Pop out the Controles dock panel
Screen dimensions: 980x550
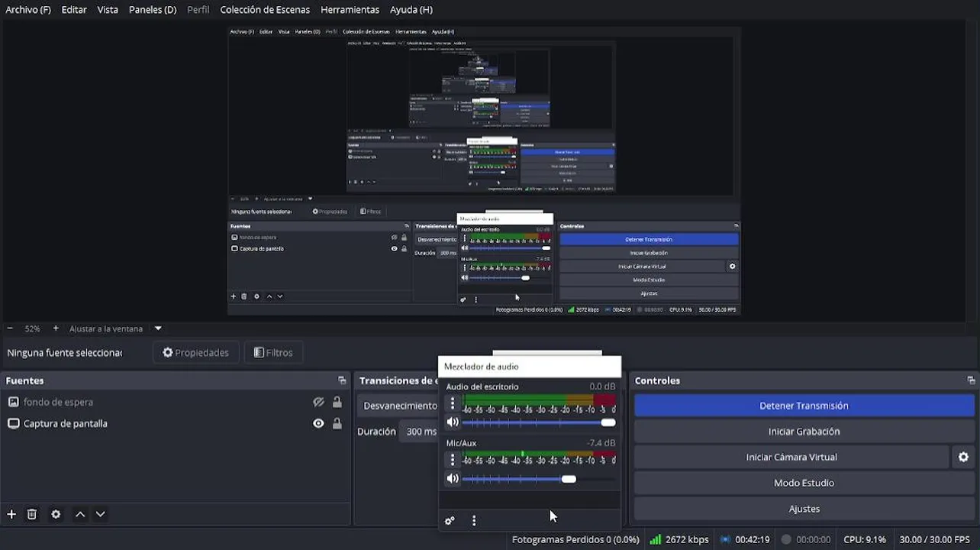[971, 380]
